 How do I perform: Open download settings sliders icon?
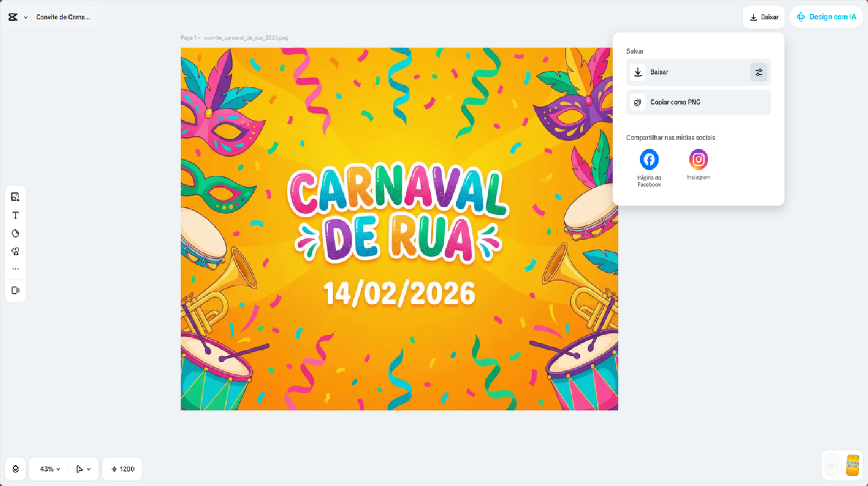click(758, 72)
